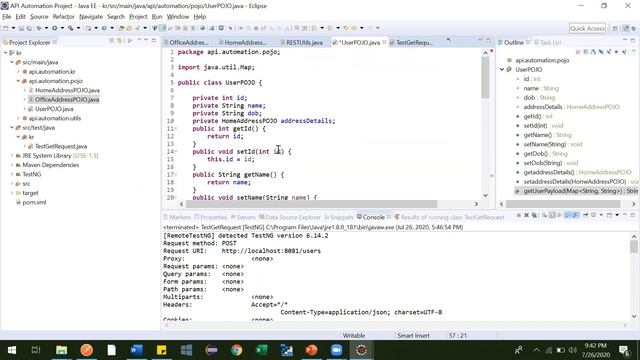
Task: Toggle Hide Non-Public Members in Outline
Action: tap(616, 52)
